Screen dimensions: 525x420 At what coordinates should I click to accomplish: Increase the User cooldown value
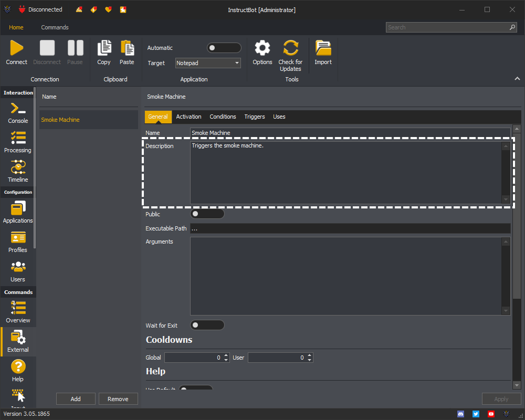[x=310, y=355]
